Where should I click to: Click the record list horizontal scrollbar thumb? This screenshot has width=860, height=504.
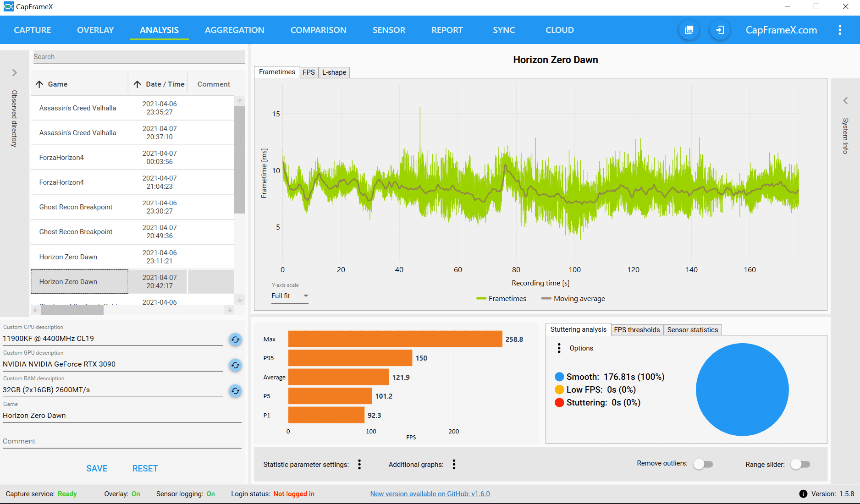72,310
